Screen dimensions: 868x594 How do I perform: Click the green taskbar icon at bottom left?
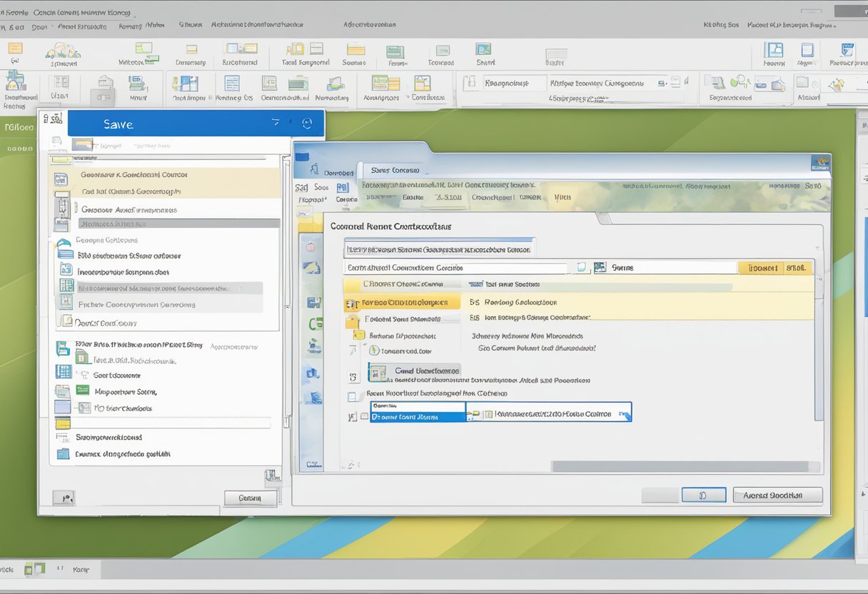[34, 569]
